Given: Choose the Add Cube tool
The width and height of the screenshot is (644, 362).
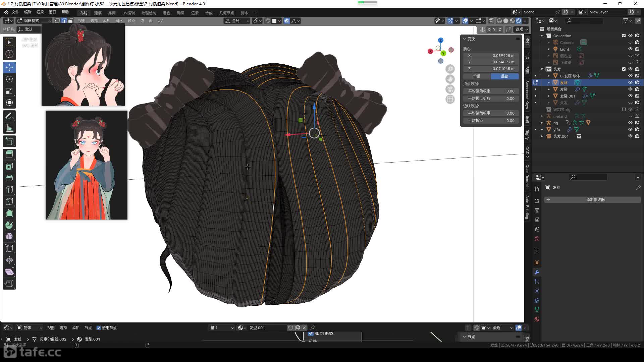Looking at the screenshot, I should 9,141.
